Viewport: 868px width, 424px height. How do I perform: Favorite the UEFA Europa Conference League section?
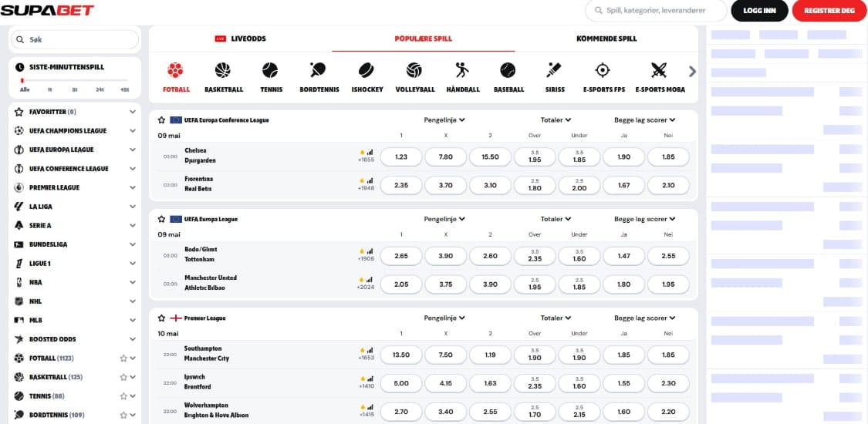(x=162, y=120)
